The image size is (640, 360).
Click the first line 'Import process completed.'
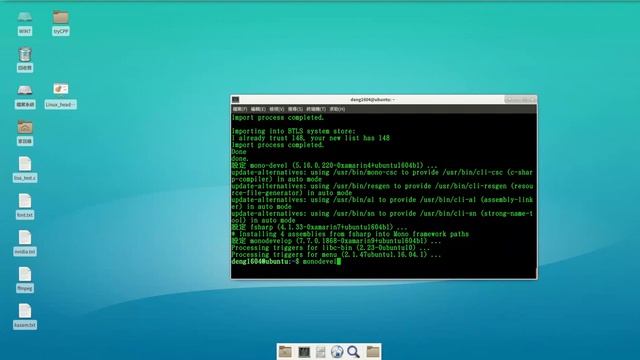pos(278,118)
